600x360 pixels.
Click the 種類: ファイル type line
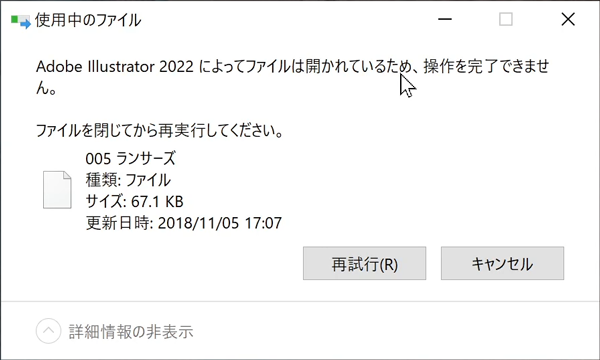pos(128,180)
